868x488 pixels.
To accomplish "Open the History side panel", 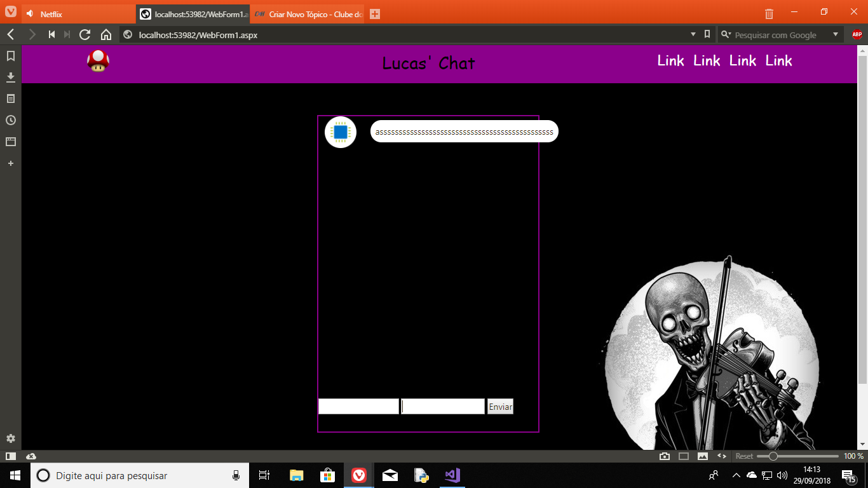I will pos(11,120).
